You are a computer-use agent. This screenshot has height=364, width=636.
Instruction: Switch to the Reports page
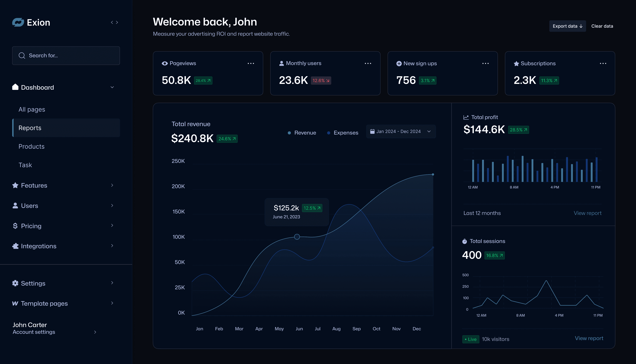(x=30, y=128)
